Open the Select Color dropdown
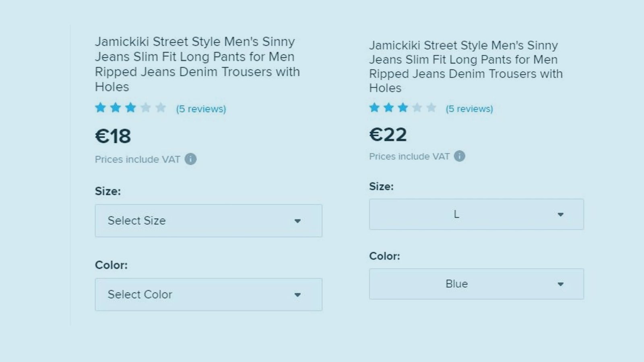 208,294
